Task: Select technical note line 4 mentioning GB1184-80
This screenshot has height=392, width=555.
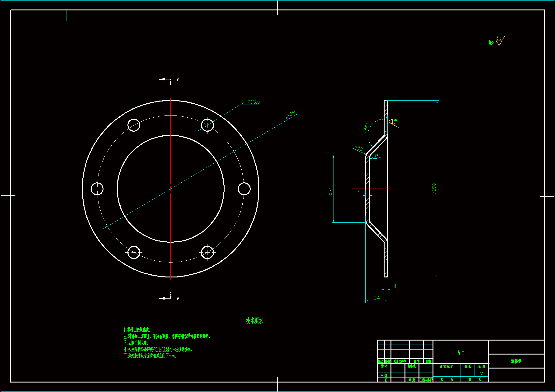Action: tap(158, 349)
